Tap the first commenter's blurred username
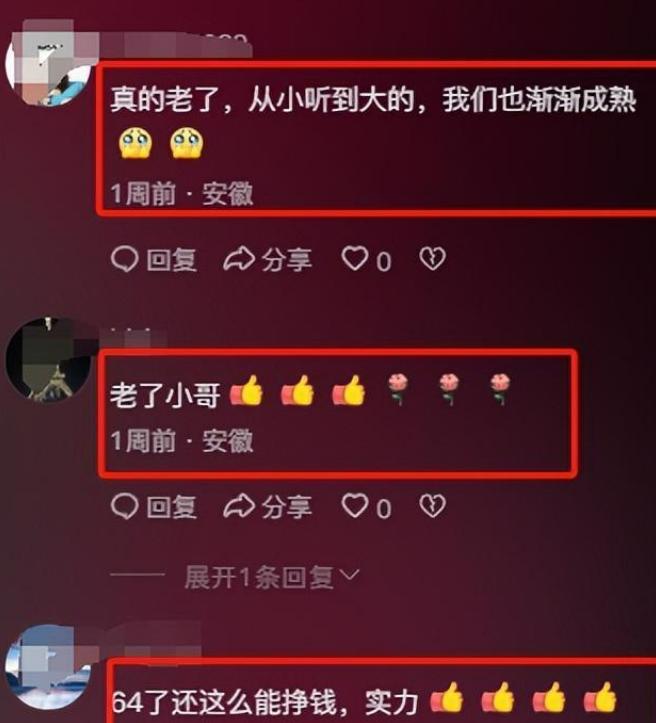 click(x=175, y=45)
